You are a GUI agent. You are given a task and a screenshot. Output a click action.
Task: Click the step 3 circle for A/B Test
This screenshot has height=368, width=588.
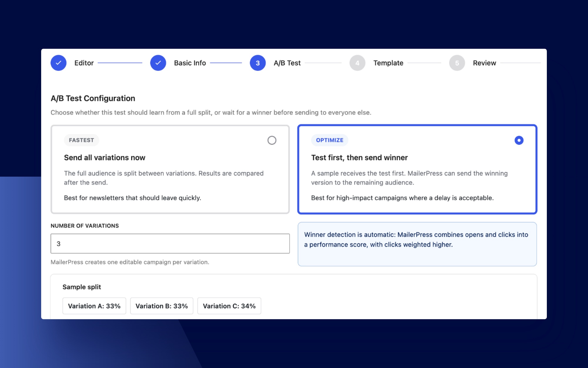258,63
